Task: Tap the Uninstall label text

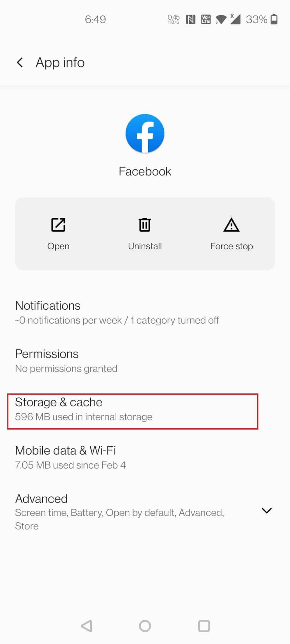Action: click(145, 246)
